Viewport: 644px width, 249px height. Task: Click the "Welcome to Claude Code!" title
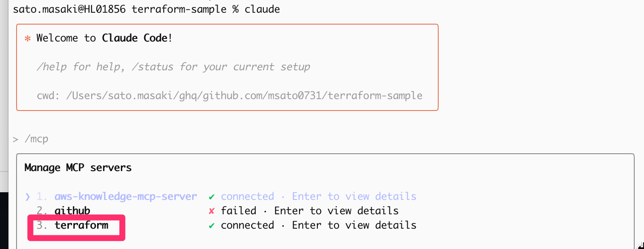tap(104, 38)
